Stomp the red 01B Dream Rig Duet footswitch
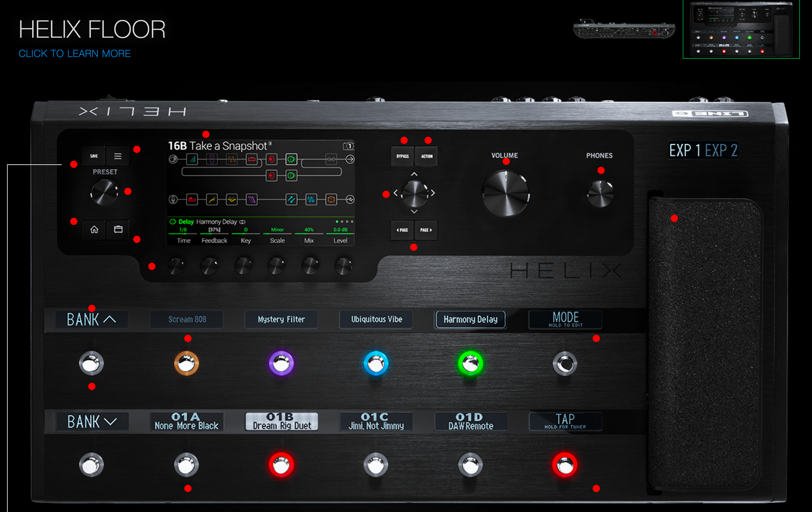Screen dimensions: 812x512 (281, 465)
